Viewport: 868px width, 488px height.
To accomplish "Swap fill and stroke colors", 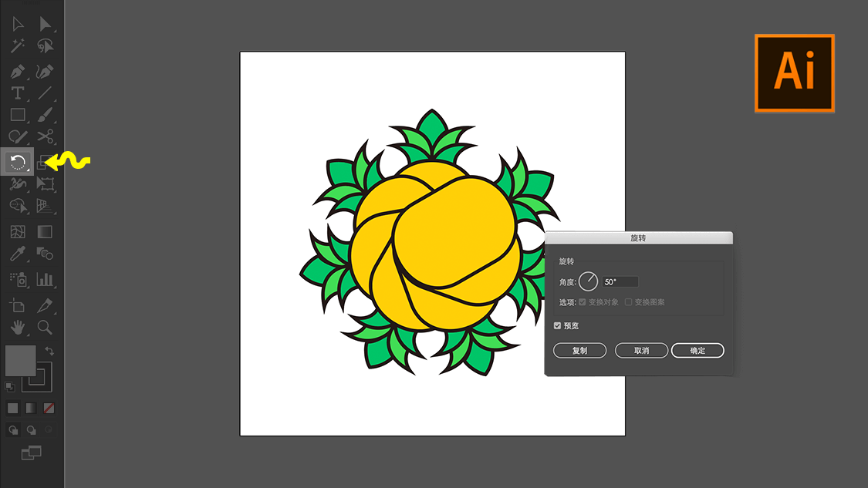I will pos(49,352).
